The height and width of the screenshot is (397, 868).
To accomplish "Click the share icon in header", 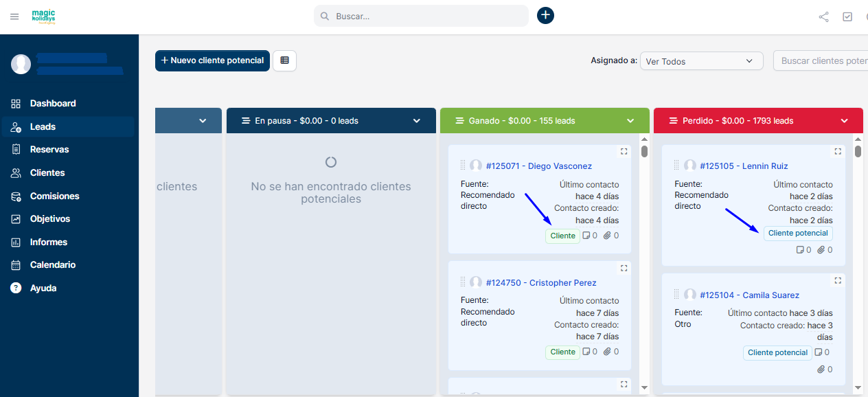I will [x=823, y=17].
